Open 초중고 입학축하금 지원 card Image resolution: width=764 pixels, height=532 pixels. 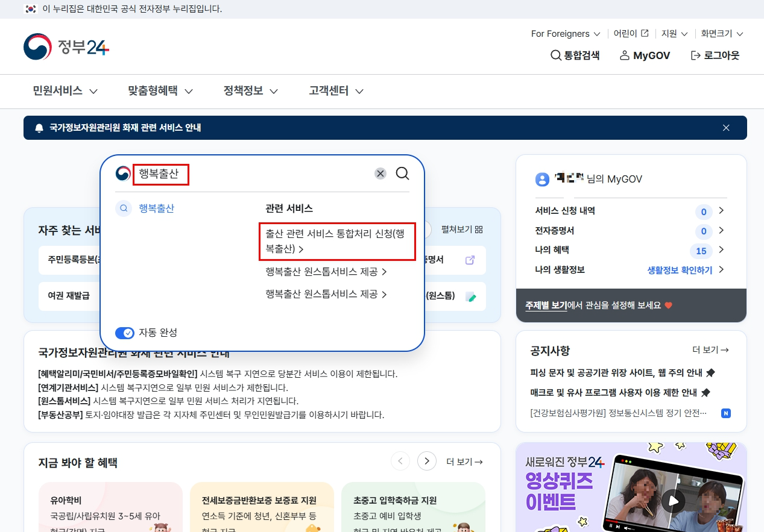coord(413,507)
